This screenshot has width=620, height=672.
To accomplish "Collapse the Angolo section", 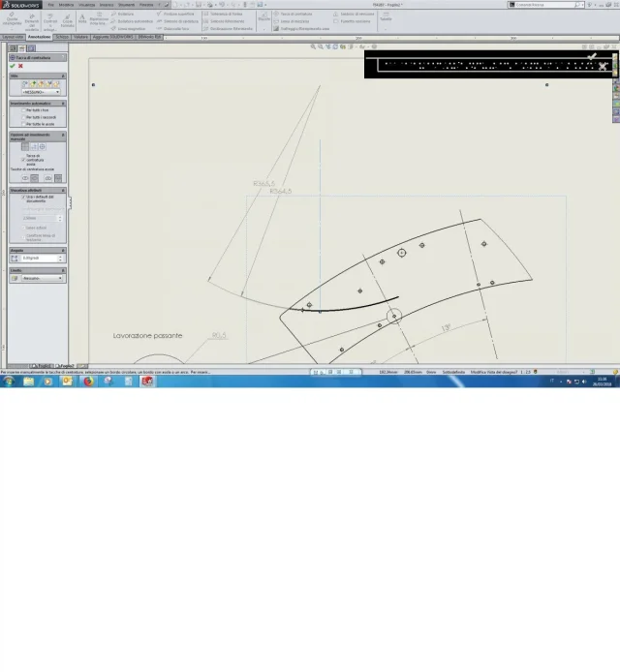I will point(63,251).
